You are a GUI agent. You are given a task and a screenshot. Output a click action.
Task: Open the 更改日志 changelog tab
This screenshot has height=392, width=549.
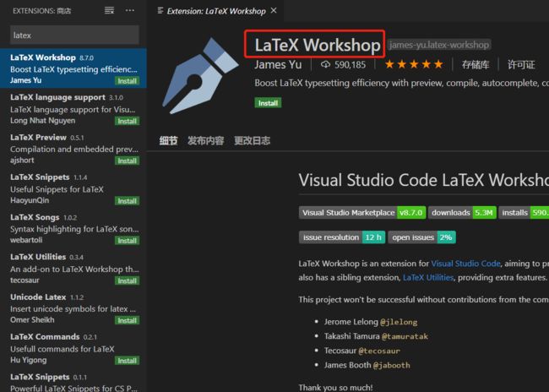pyautogui.click(x=252, y=141)
